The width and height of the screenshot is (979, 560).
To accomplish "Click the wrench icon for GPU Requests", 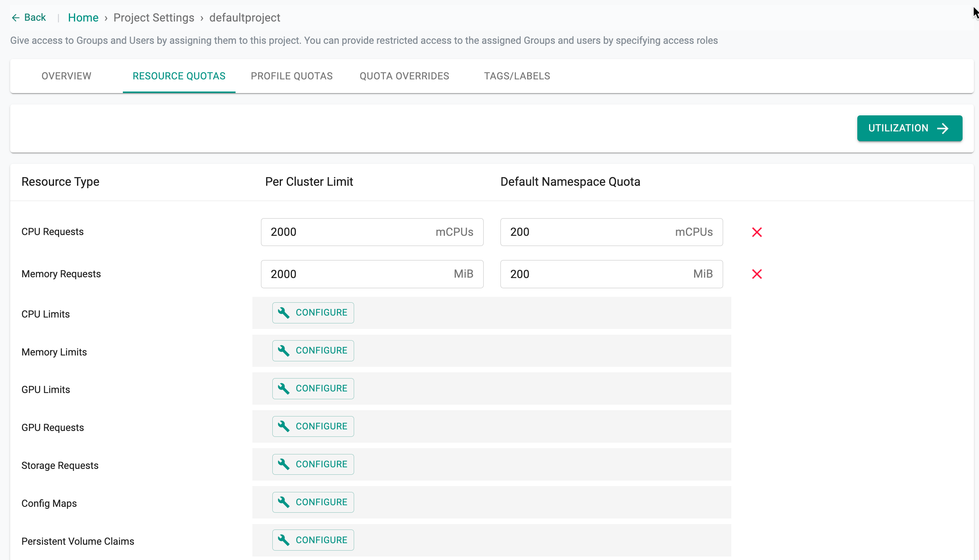I will (284, 427).
